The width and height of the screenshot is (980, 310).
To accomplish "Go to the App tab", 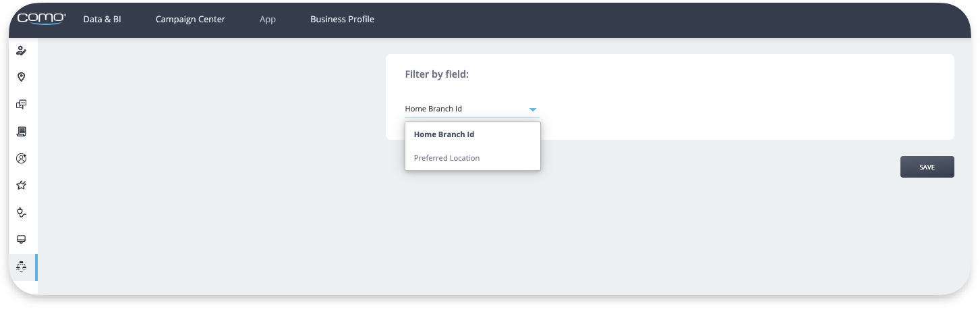I will tap(268, 19).
